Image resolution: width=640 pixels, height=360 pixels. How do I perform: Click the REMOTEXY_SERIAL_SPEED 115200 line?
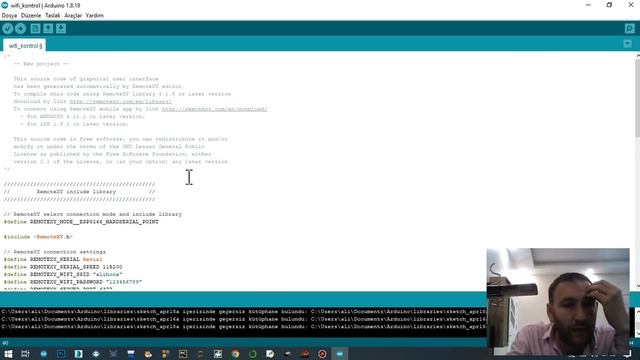(x=63, y=267)
